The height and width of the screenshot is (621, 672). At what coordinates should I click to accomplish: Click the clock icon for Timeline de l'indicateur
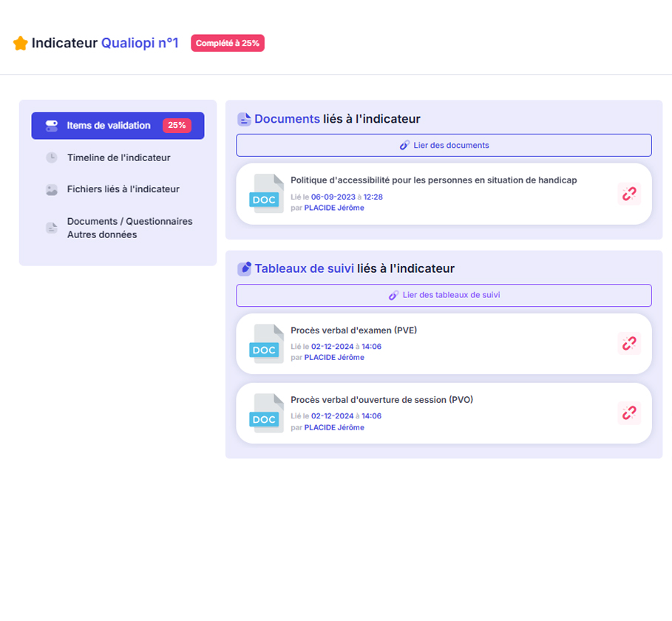pos(52,157)
